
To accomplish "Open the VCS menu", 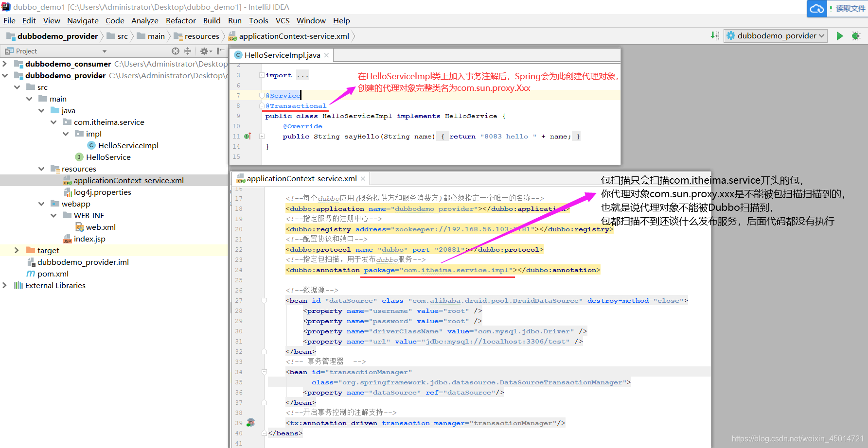I will (283, 20).
